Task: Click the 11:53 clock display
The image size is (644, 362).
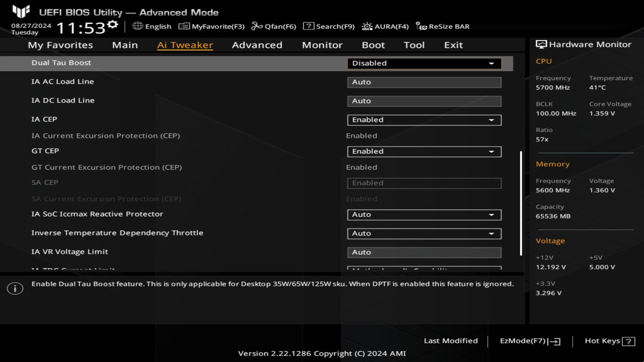Action: click(80, 27)
